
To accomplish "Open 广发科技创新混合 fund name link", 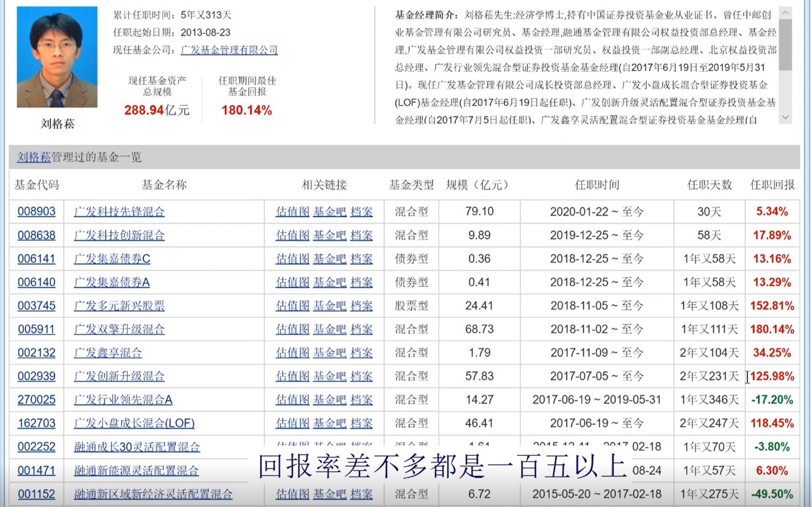I will [x=119, y=235].
